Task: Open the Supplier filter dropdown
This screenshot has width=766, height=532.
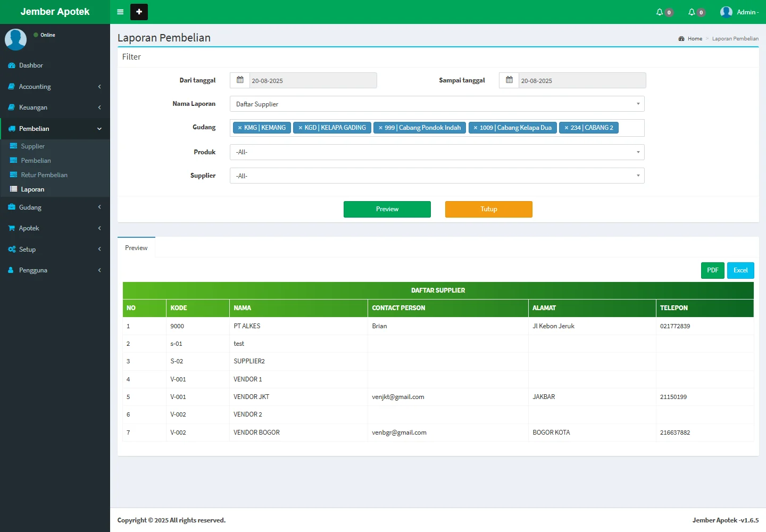Action: 437,176
